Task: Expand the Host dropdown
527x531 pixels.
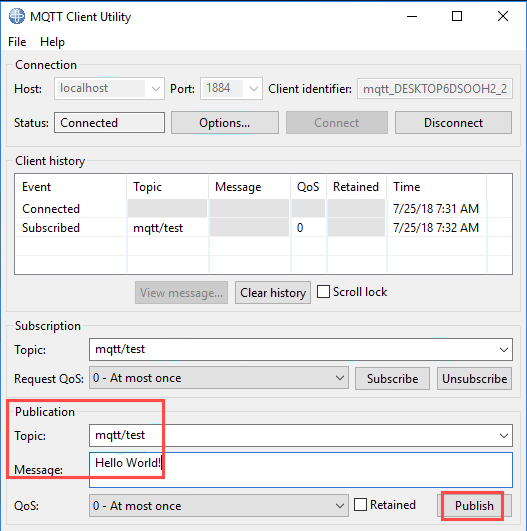Action: click(155, 89)
